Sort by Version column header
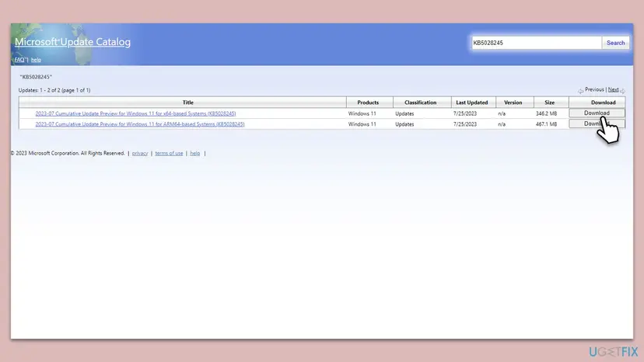The height and width of the screenshot is (362, 644). 513,103
